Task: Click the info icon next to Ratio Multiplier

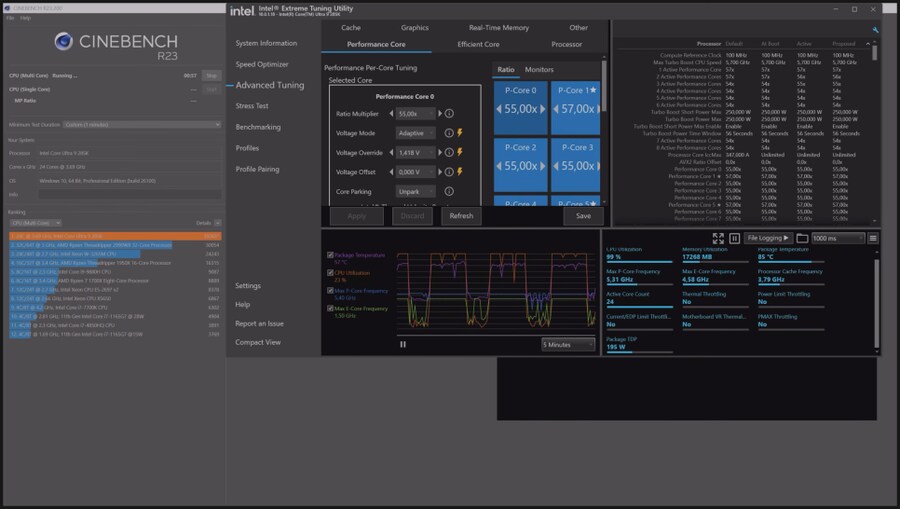Action: pyautogui.click(x=449, y=114)
